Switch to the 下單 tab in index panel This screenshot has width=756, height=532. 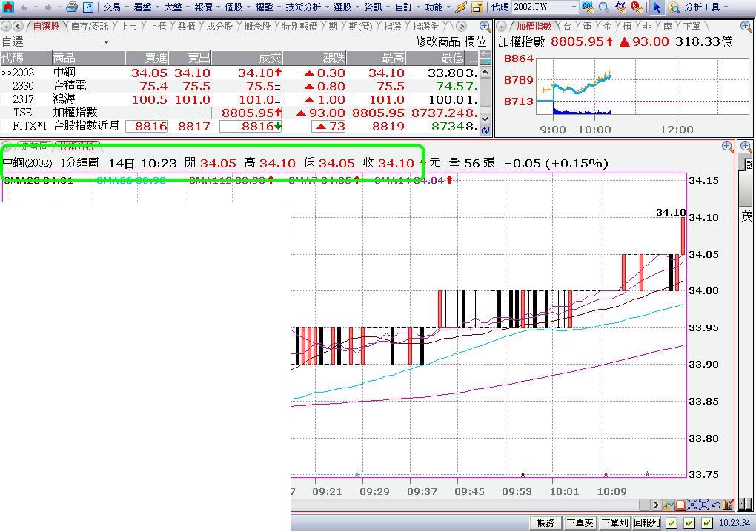(692, 27)
